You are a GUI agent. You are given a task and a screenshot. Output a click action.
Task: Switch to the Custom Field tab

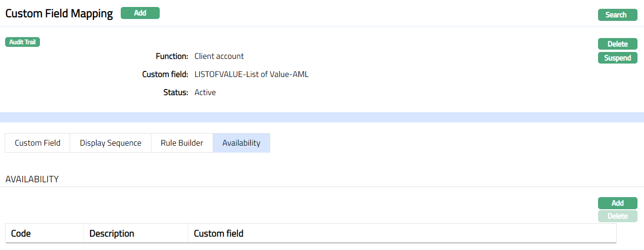(38, 143)
